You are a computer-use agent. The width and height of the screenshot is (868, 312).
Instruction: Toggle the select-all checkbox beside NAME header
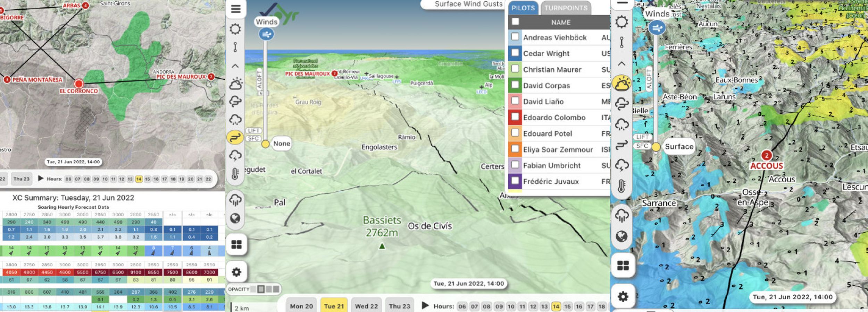pyautogui.click(x=516, y=22)
